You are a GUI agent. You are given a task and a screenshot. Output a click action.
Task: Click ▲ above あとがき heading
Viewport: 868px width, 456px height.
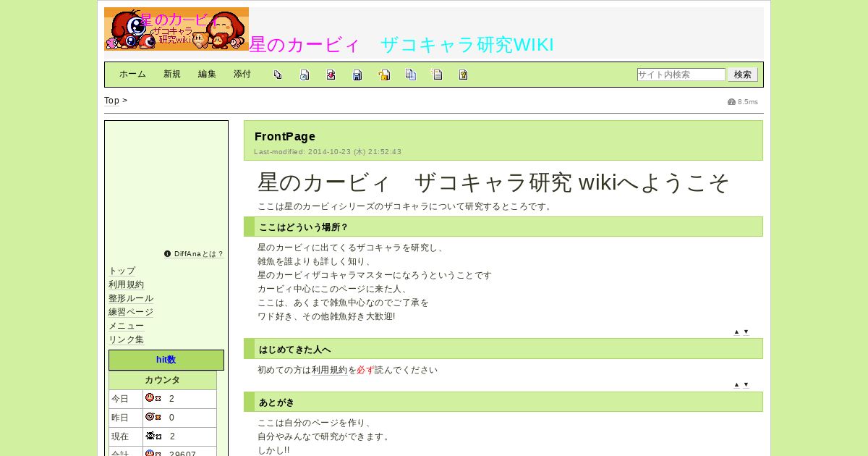(736, 384)
